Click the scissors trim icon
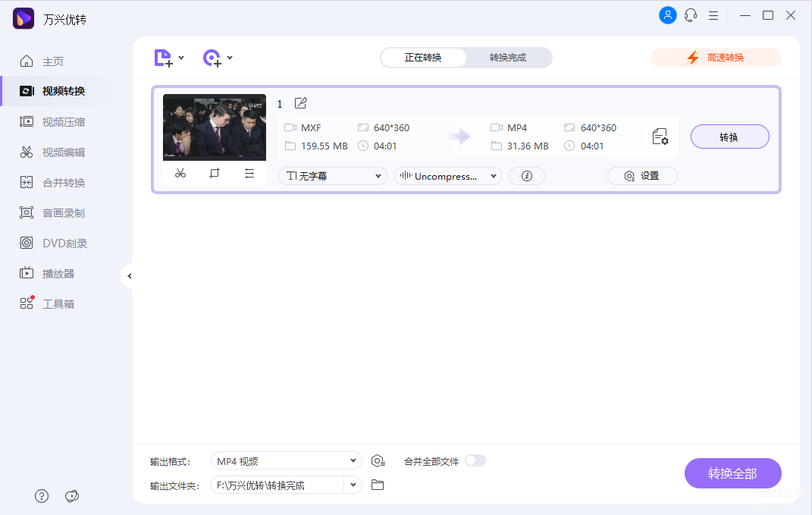The width and height of the screenshot is (812, 515). (x=180, y=173)
